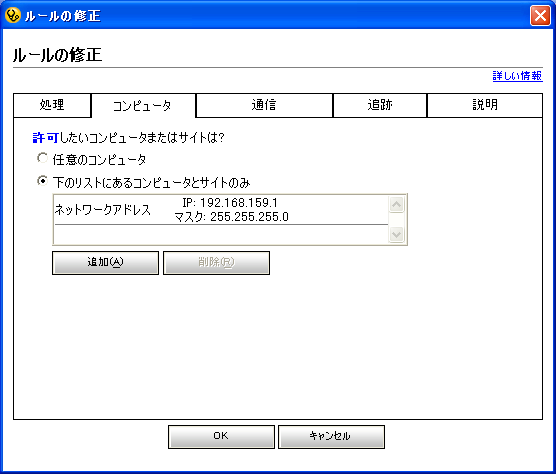
Task: Click the list's scroll down arrow
Action: click(396, 234)
